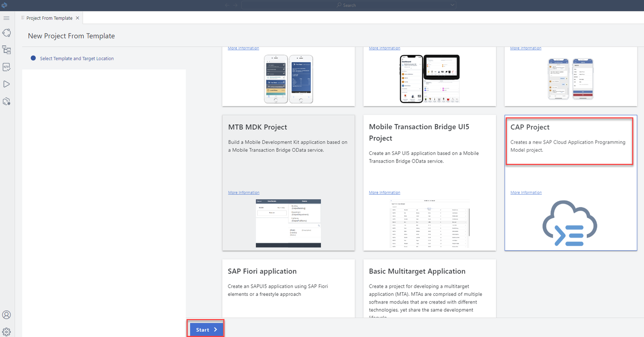Select the MTB MDK Project template title
This screenshot has width=644, height=337.
(258, 127)
